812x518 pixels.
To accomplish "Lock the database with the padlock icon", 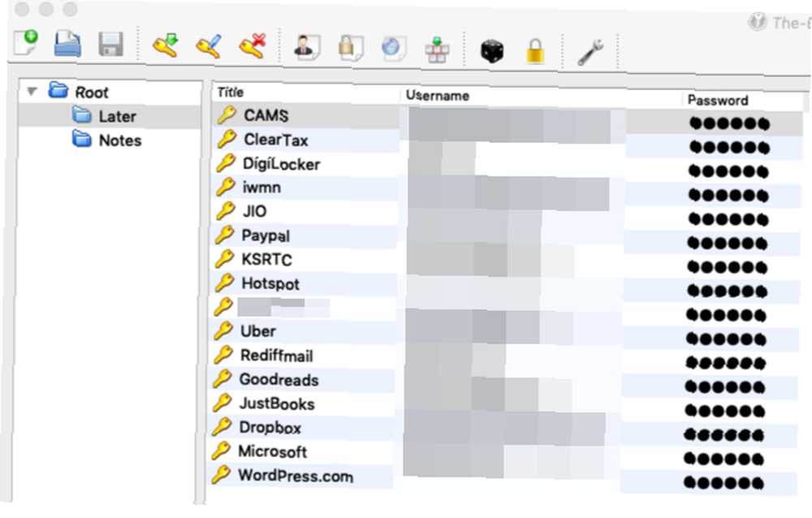I will tap(535, 51).
